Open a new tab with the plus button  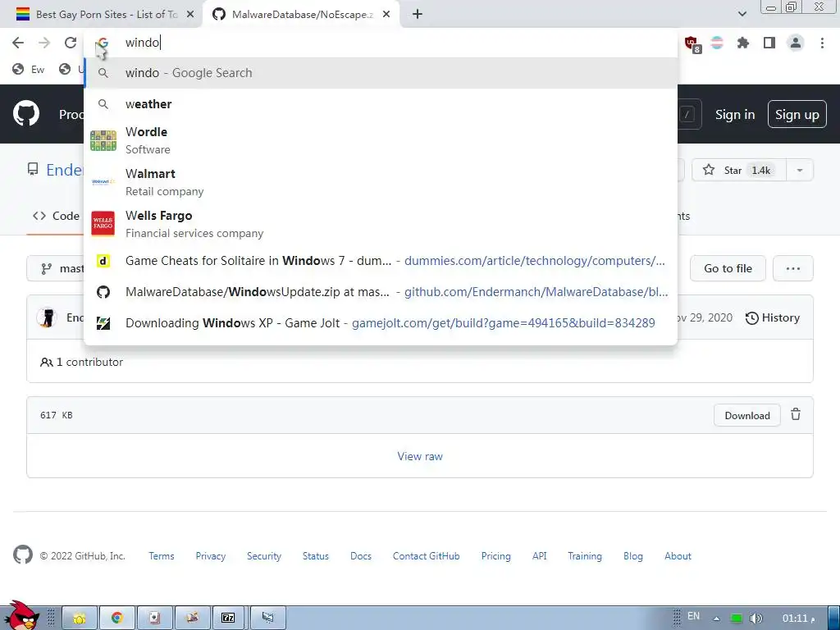point(418,15)
